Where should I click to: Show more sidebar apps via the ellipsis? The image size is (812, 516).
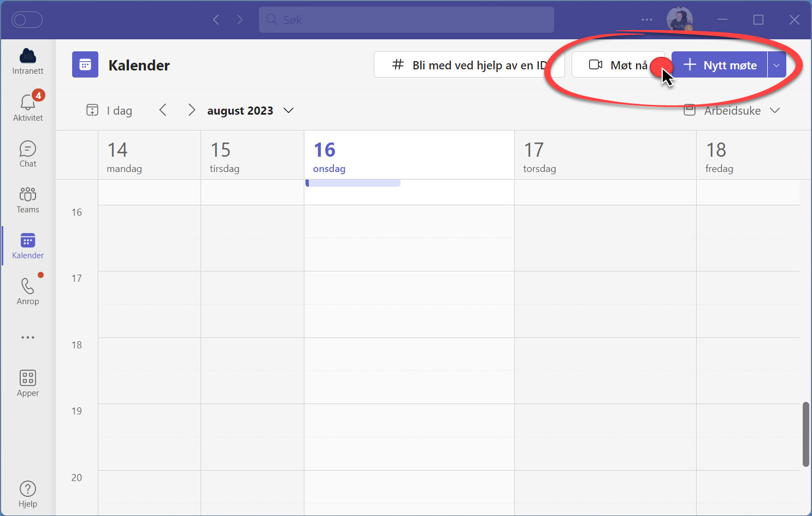tap(27, 337)
